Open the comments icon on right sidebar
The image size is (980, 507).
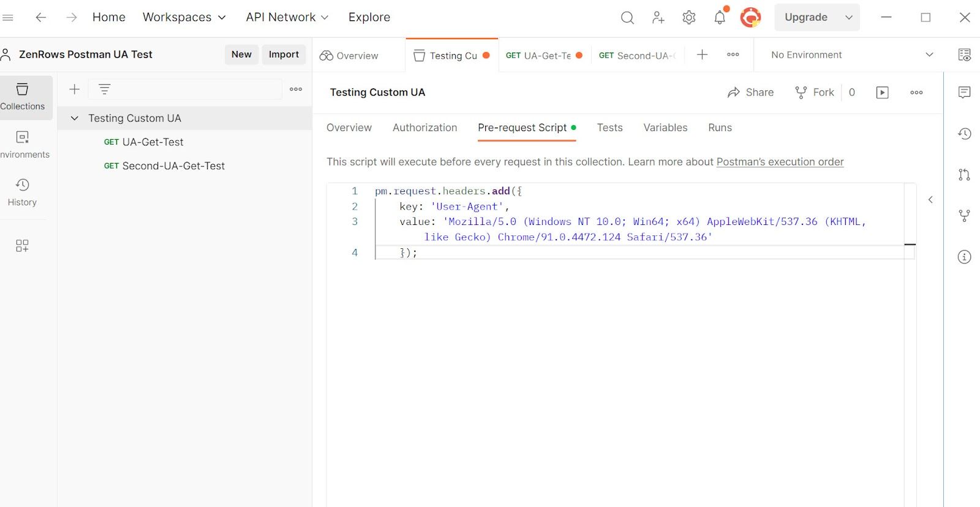point(964,93)
